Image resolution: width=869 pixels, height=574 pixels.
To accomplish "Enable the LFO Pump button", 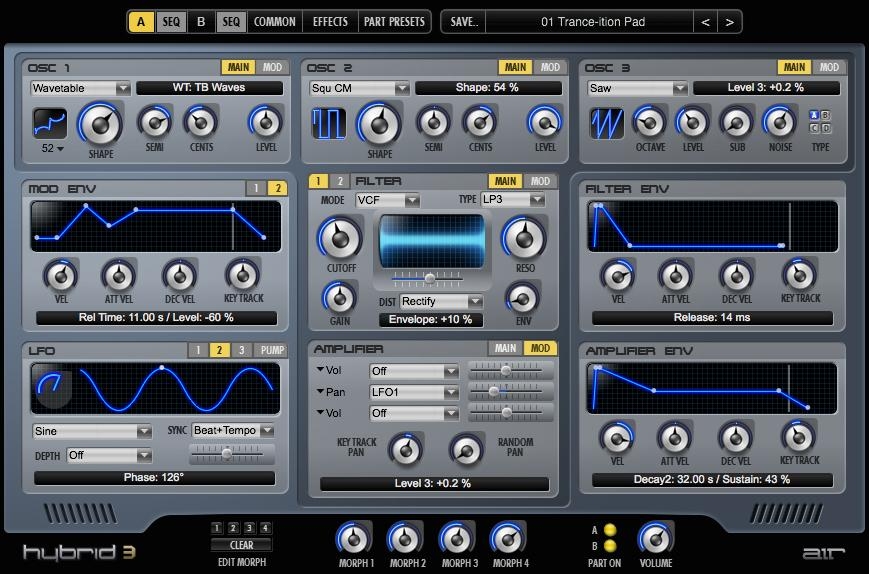I will point(271,351).
